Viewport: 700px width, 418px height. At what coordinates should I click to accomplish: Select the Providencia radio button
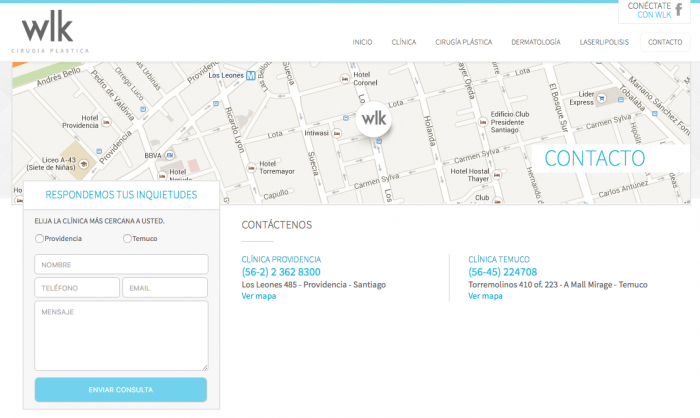pyautogui.click(x=39, y=238)
